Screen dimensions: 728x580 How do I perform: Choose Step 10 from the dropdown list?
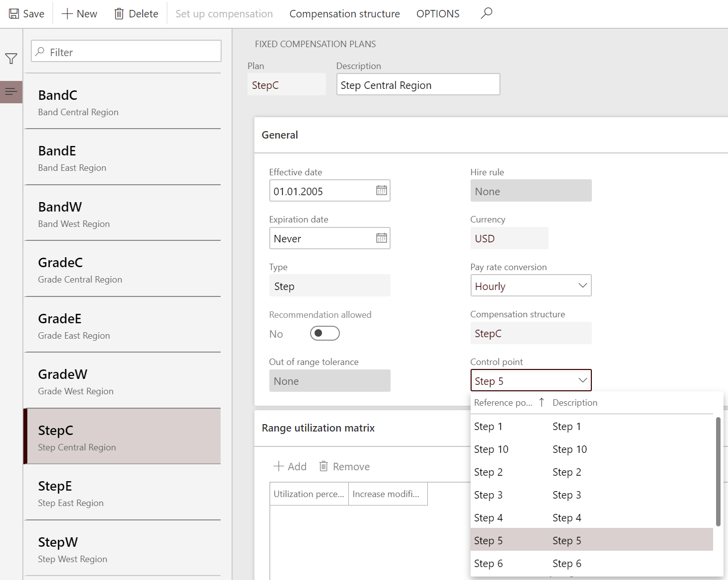click(591, 449)
